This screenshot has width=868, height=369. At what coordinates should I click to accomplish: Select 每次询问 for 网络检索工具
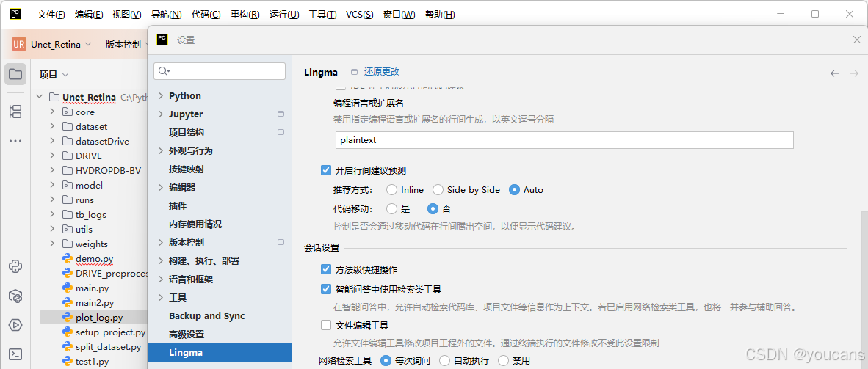tap(386, 361)
